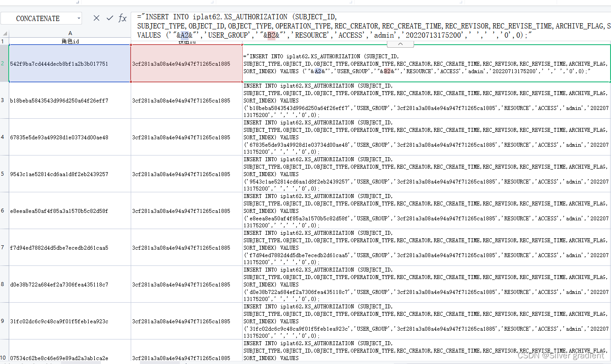This screenshot has width=611, height=364.
Task: Select INSERT statement cell for b18beba5 row
Action: [426, 100]
